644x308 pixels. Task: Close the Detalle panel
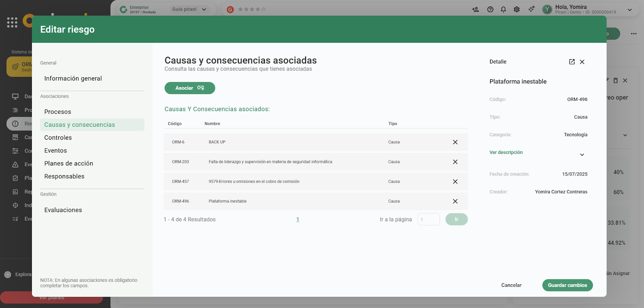point(582,62)
